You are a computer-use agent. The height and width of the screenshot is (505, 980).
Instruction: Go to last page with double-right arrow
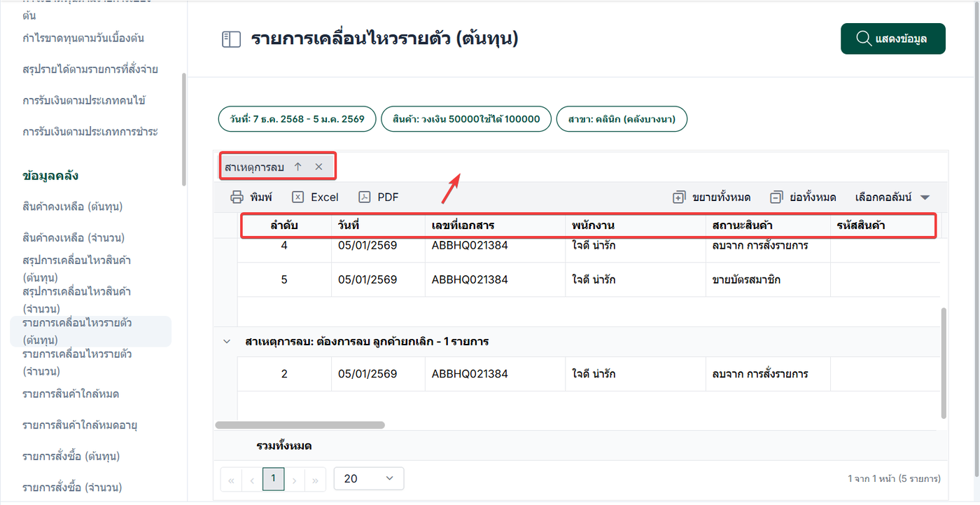pyautogui.click(x=316, y=480)
